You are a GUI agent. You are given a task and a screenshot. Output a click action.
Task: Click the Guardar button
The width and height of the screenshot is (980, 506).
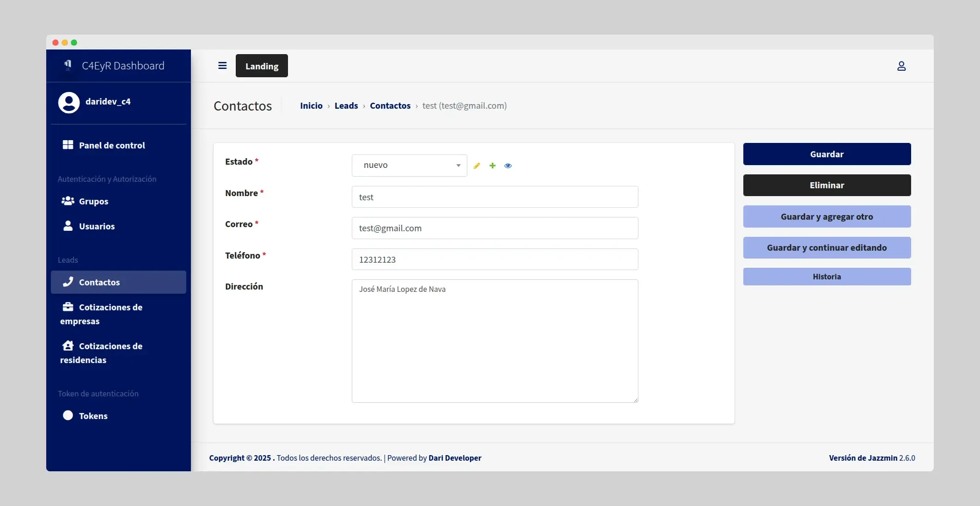[x=827, y=154]
